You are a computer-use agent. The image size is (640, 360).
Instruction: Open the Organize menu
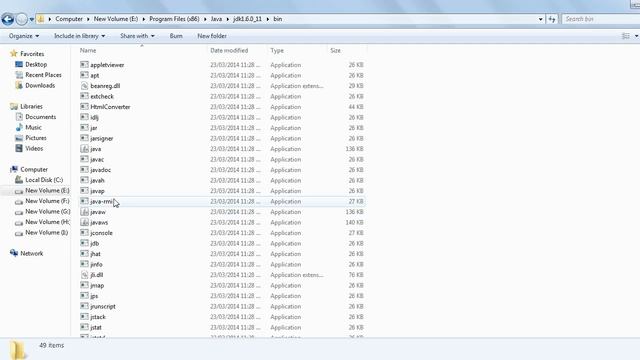point(24,36)
